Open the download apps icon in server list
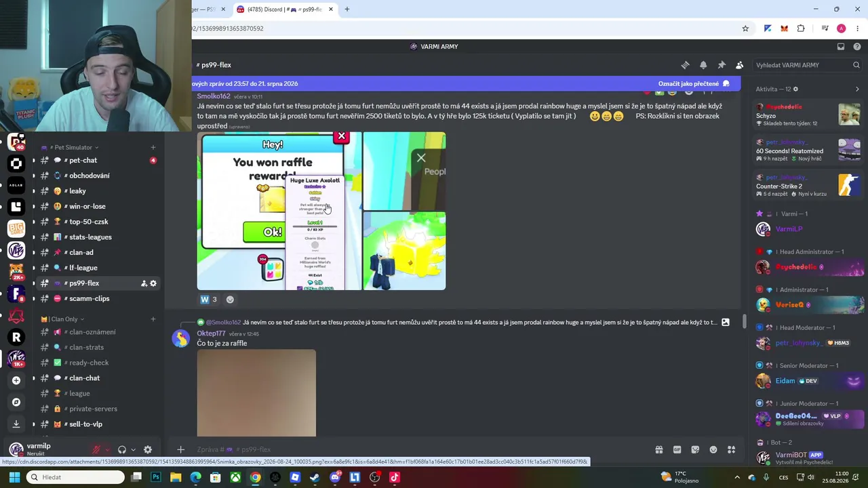868x488 pixels. tap(16, 424)
